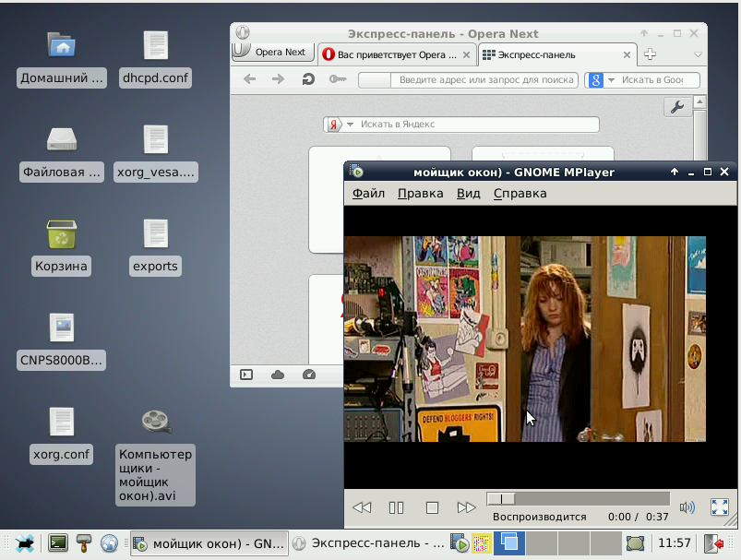This screenshot has width=741, height=560.
Task: Click the Opera Link cloud icon
Action: click(x=278, y=375)
